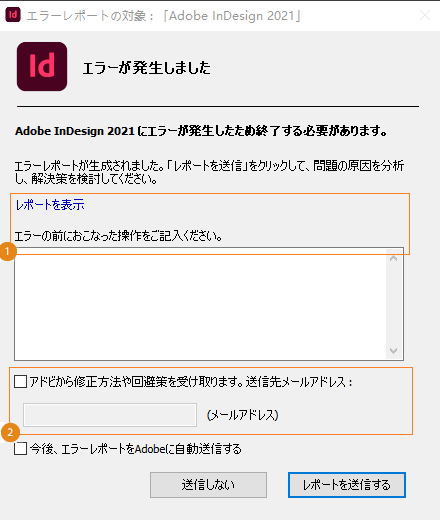Click the bold Adobe InDesign 2021 error message
Image resolution: width=440 pixels, height=520 pixels.
click(x=201, y=131)
